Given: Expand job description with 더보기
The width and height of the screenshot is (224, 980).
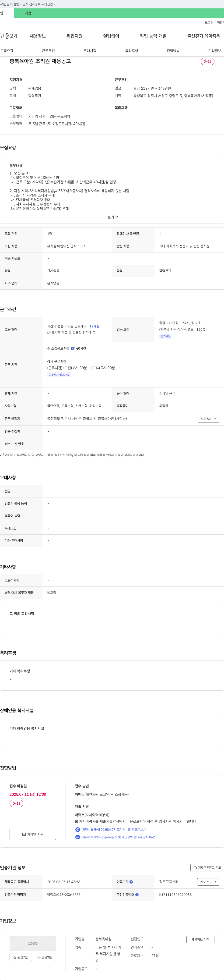Looking at the screenshot, I should [112, 217].
